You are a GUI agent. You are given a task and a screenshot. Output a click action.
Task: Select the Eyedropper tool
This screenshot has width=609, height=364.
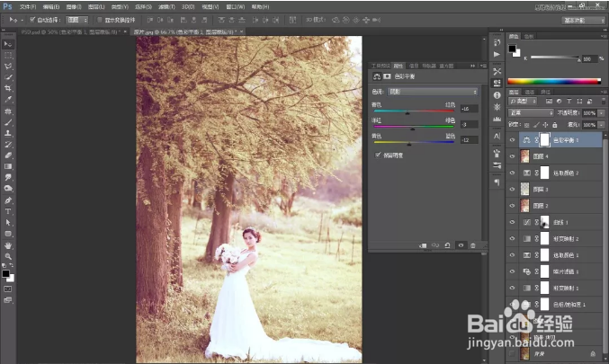[8, 100]
